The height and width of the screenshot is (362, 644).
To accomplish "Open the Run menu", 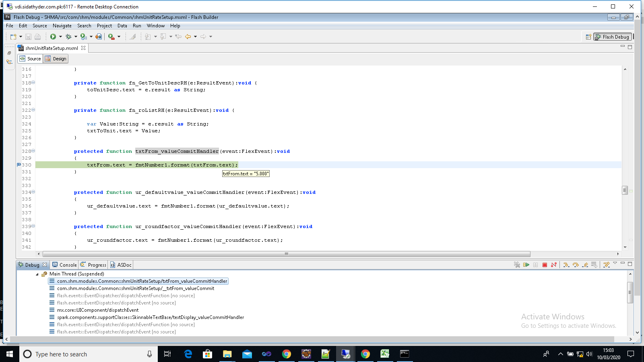I will (137, 26).
